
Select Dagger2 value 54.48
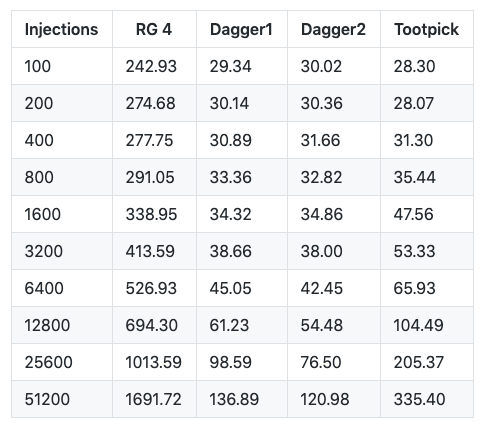coord(322,325)
